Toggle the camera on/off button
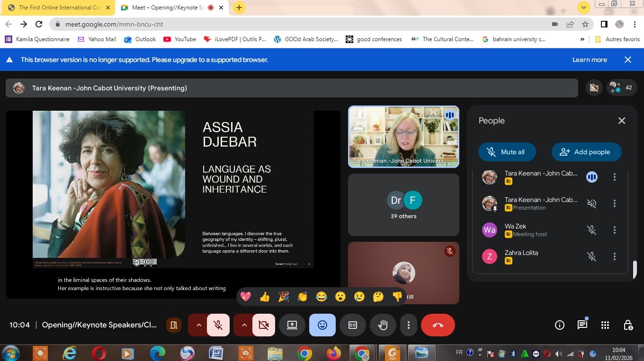 pos(264,325)
